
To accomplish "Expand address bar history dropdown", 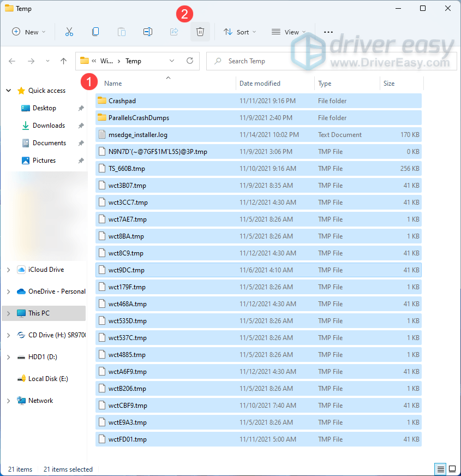I will 172,61.
